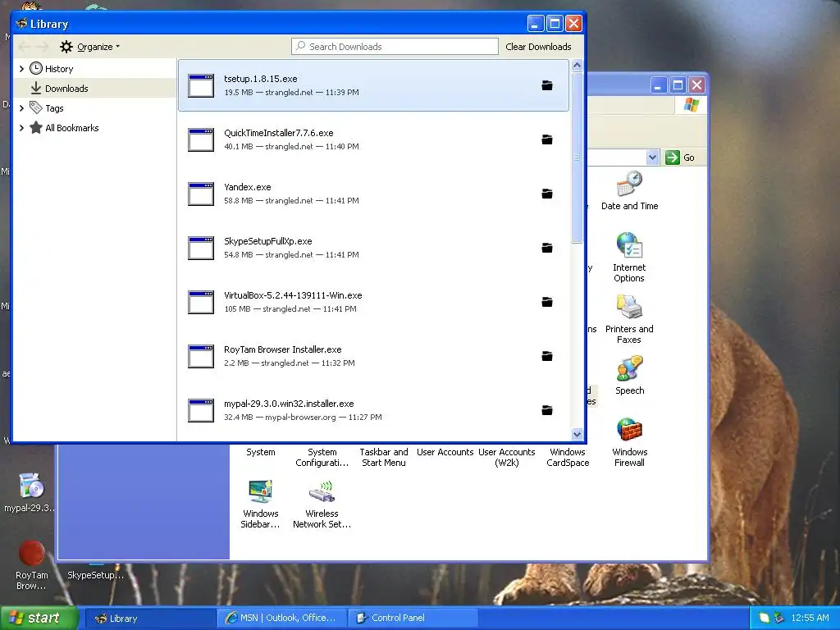Expand the Tags tree node
This screenshot has width=840, height=630.
coord(21,108)
